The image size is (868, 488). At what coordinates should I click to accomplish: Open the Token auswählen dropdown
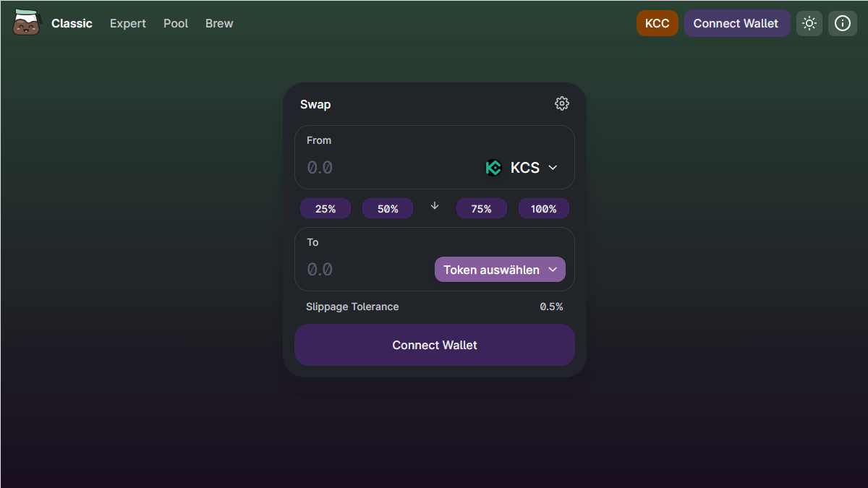click(x=500, y=270)
